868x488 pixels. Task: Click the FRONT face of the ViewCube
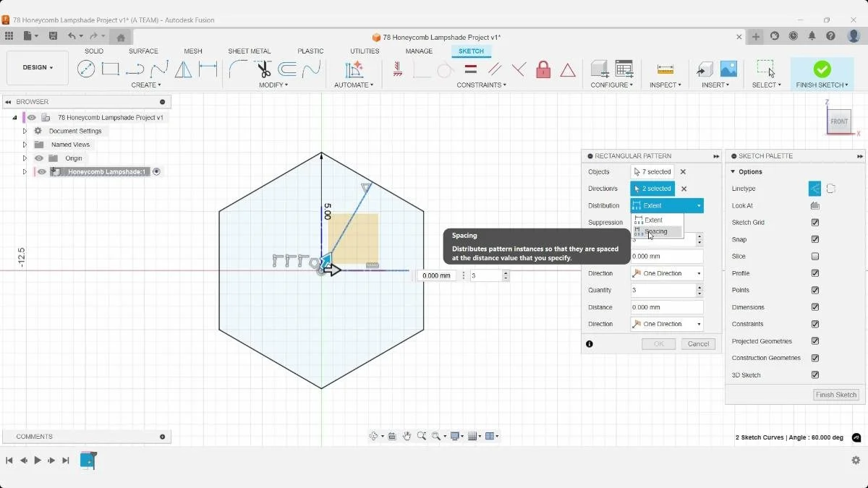click(x=839, y=121)
